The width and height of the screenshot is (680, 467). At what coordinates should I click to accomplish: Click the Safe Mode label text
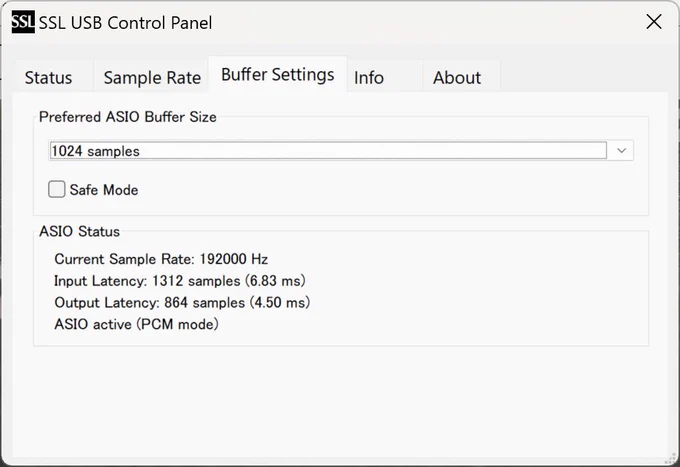(x=104, y=190)
